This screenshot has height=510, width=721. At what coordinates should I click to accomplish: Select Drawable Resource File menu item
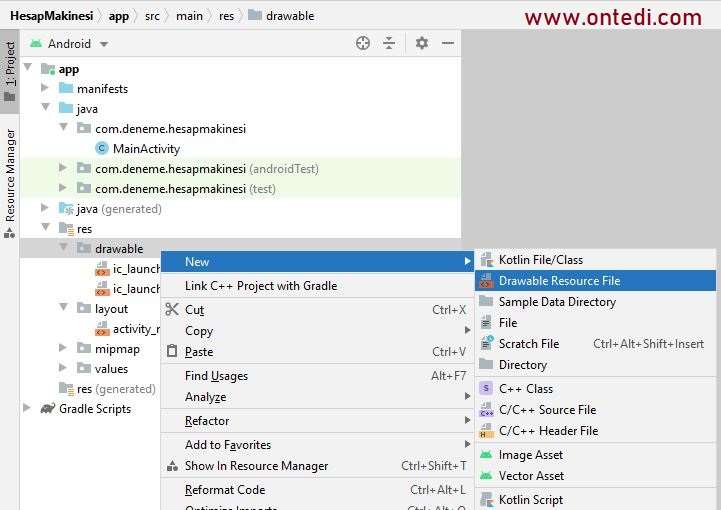pos(559,281)
